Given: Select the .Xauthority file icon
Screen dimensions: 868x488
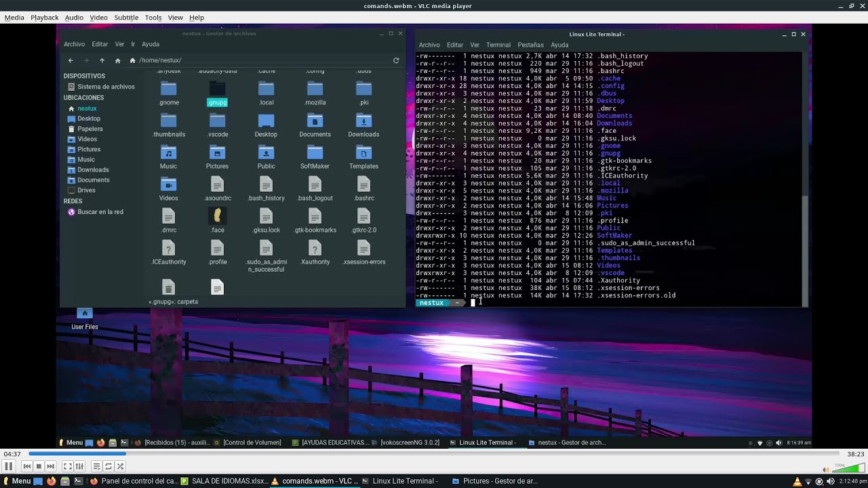Looking at the screenshot, I should 315,253.
